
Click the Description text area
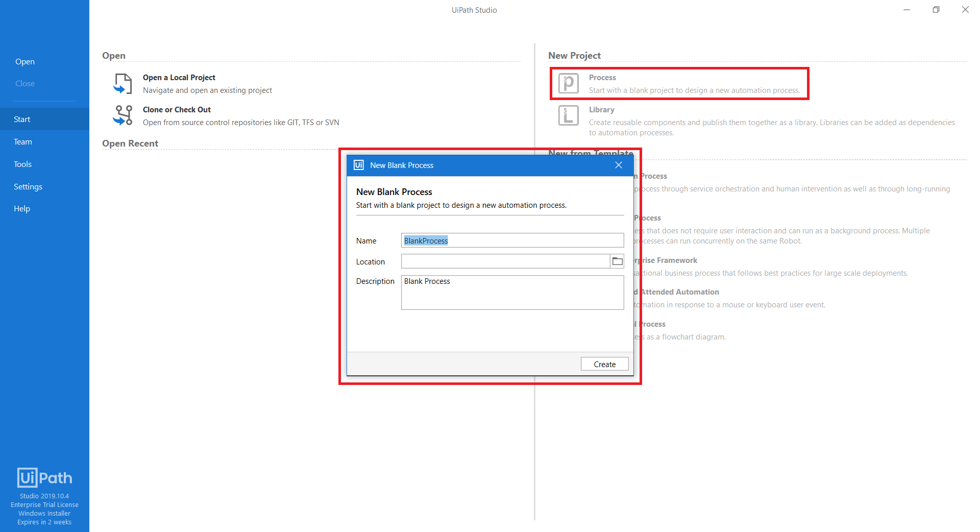512,293
